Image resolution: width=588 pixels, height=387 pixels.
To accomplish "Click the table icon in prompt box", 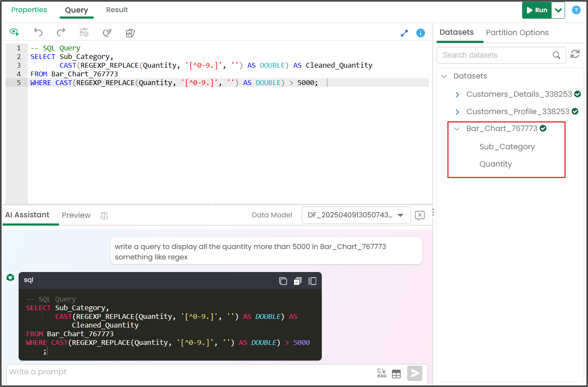I will 396,374.
